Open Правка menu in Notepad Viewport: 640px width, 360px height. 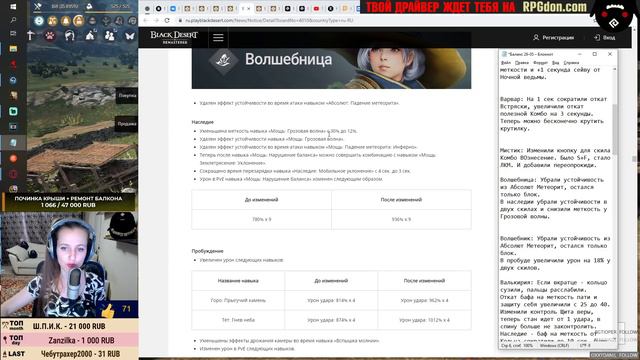(522, 63)
